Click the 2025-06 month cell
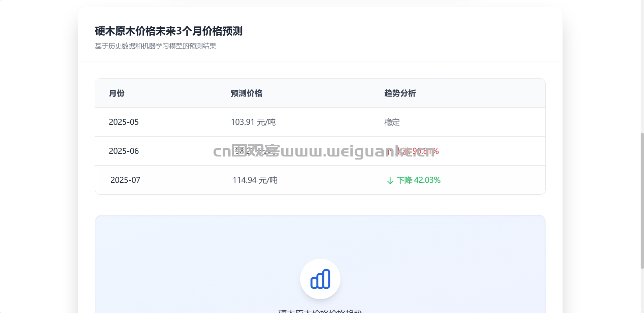The height and width of the screenshot is (313, 644). point(124,151)
